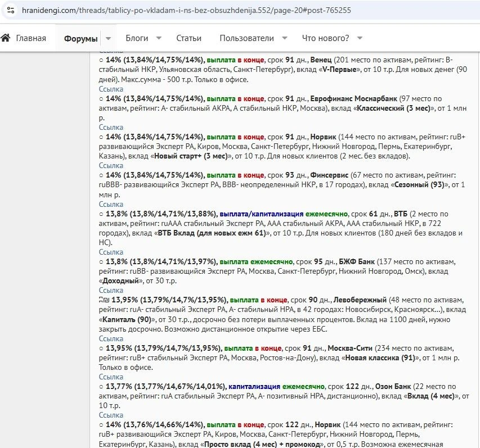480x448 pixels.
Task: Expand the Пользователи dropdown arrow
Action: (x=284, y=38)
